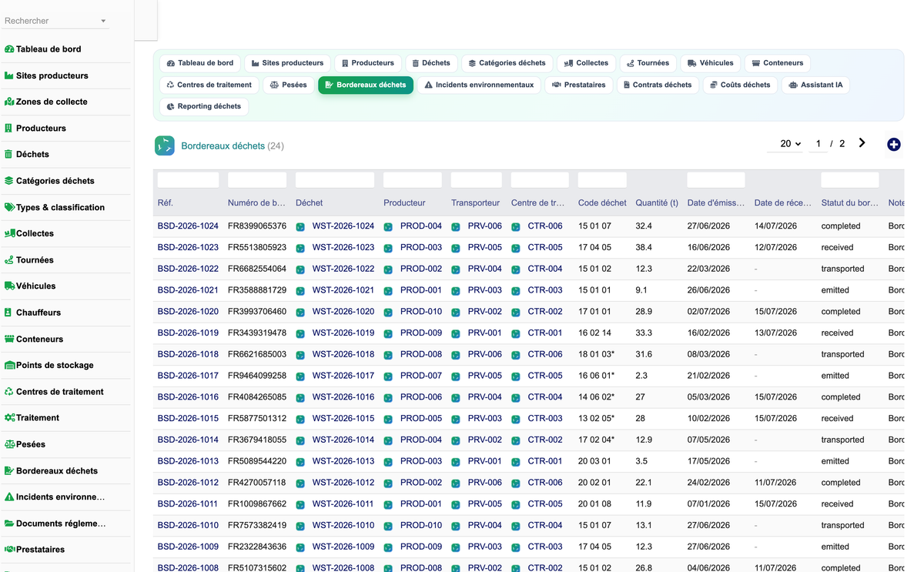Switch to Pesées tab
The width and height of the screenshot is (924, 572).
(x=289, y=85)
